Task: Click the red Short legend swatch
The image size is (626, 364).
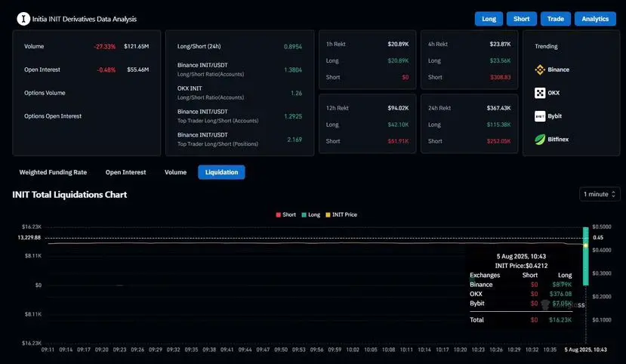Action: click(279, 214)
